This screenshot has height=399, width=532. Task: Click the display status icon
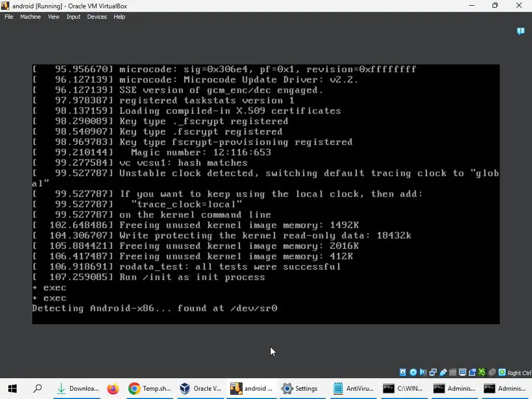click(462, 373)
